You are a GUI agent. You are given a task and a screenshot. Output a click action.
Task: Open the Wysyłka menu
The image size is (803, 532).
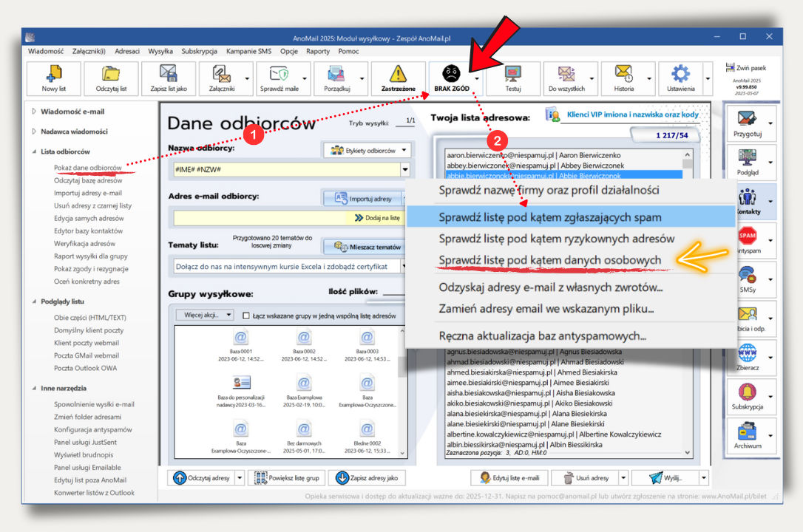(x=160, y=51)
